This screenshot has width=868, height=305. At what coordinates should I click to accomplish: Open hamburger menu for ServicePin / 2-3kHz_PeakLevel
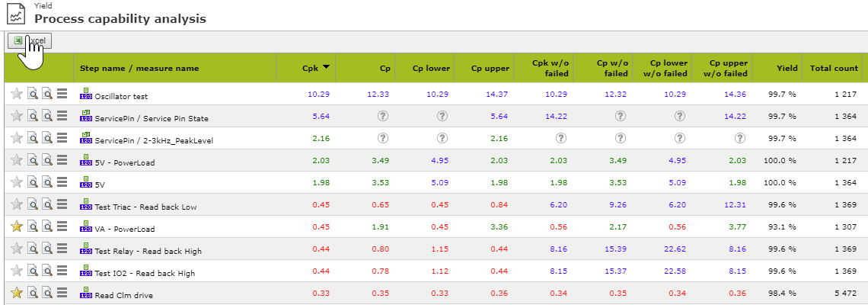pos(62,138)
